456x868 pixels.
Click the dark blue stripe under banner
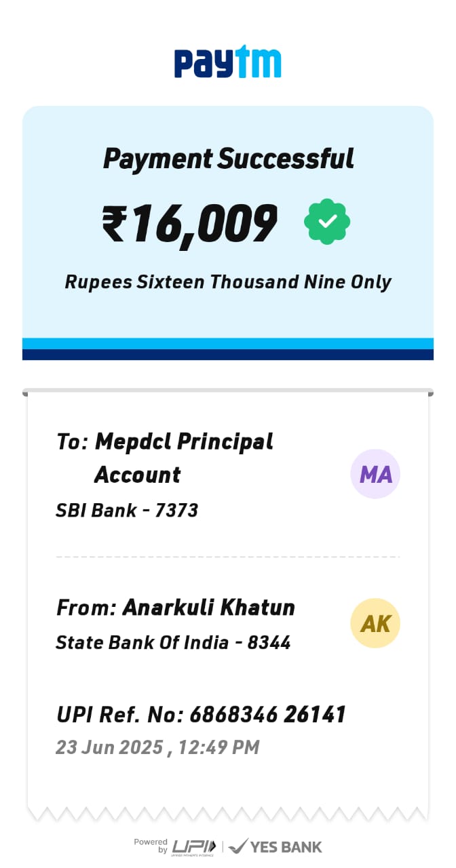(228, 355)
